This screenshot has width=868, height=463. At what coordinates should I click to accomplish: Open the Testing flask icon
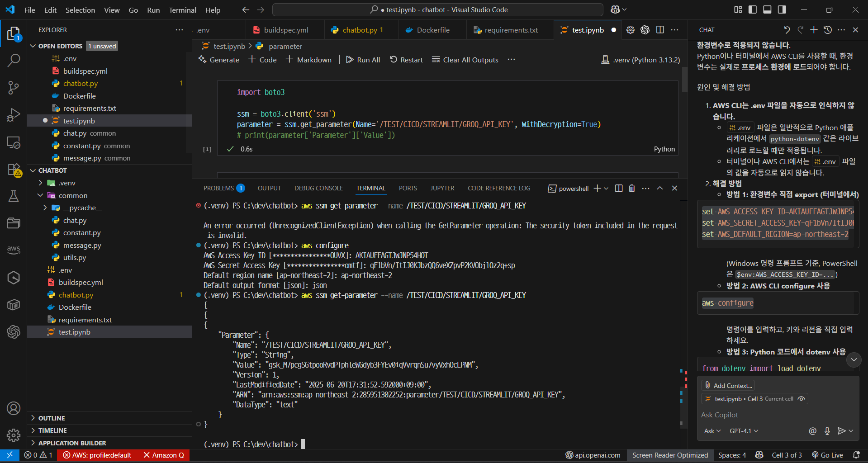click(x=14, y=196)
